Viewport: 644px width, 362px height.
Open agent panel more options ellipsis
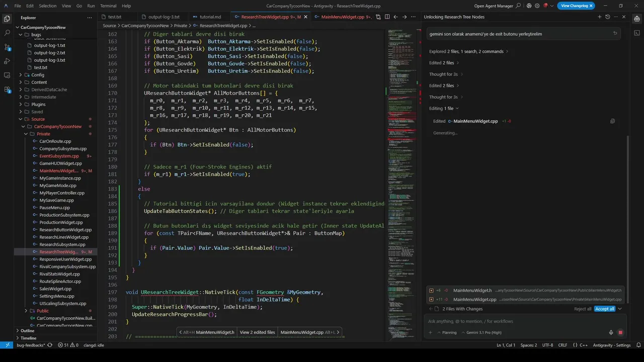click(615, 17)
